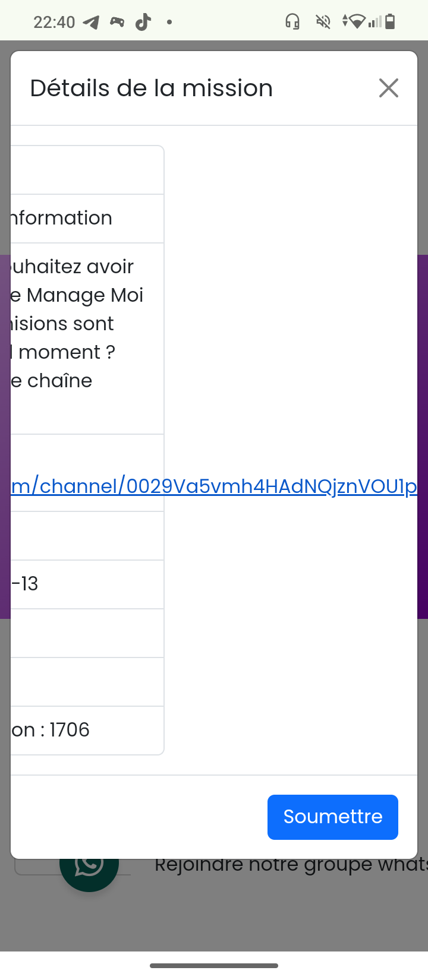This screenshot has height=980, width=428.
Task: Tap the TikTok notification icon
Action: tap(143, 23)
